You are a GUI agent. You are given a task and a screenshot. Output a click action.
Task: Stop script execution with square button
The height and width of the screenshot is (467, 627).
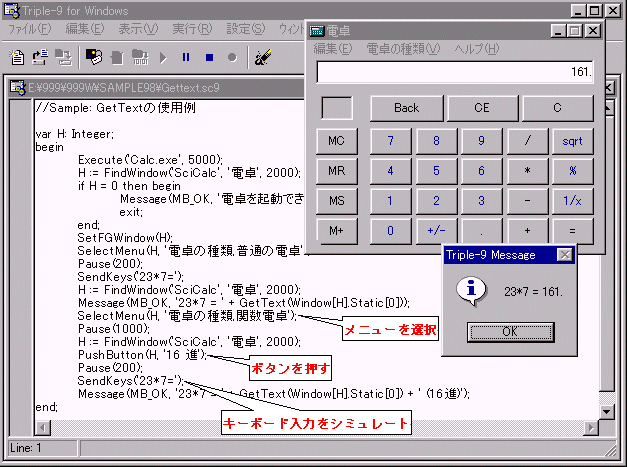pyautogui.click(x=209, y=58)
